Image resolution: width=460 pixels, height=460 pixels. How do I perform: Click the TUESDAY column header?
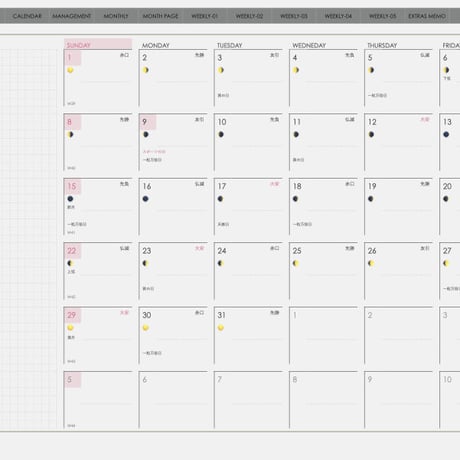point(230,45)
